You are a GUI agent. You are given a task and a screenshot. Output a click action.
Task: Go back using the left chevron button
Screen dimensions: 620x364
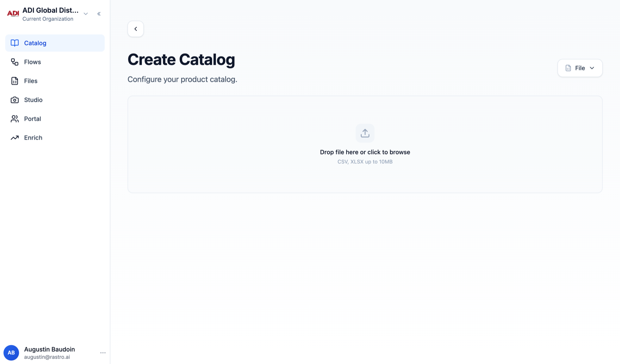tap(136, 29)
